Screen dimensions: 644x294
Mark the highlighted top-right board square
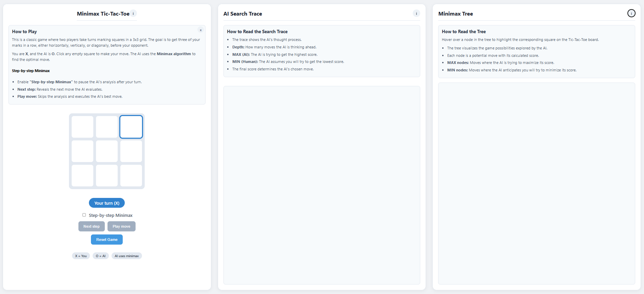tap(131, 127)
